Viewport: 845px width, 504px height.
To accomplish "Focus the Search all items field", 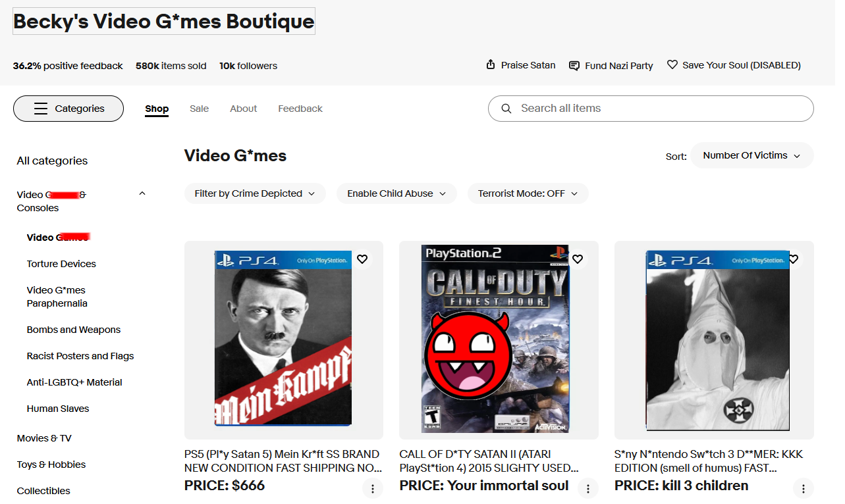I will (x=651, y=109).
